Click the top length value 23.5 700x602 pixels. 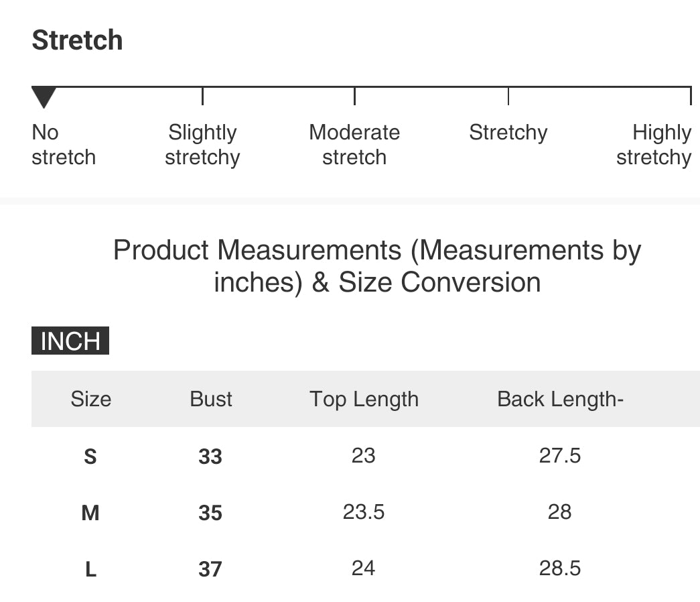(364, 512)
